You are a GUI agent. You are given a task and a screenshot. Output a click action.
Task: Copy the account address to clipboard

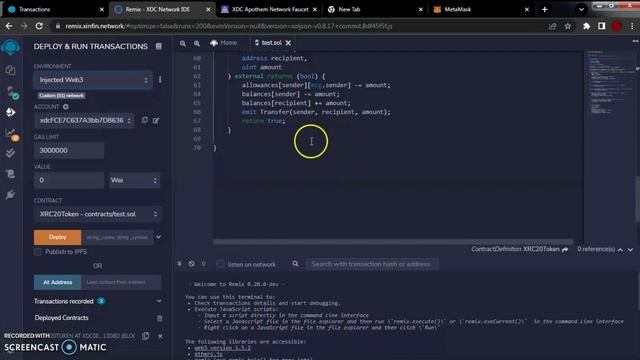click(x=145, y=120)
